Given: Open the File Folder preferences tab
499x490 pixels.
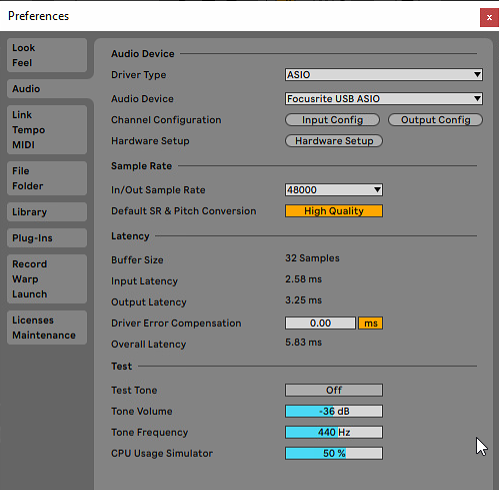Looking at the screenshot, I should pyautogui.click(x=47, y=178).
